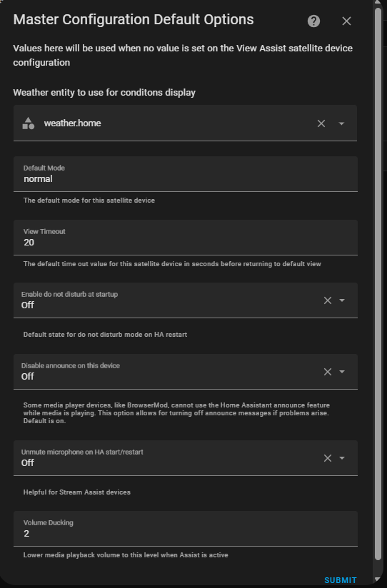This screenshot has height=588, width=387.
Task: Click the scrollbar down arrow
Action: (x=378, y=581)
